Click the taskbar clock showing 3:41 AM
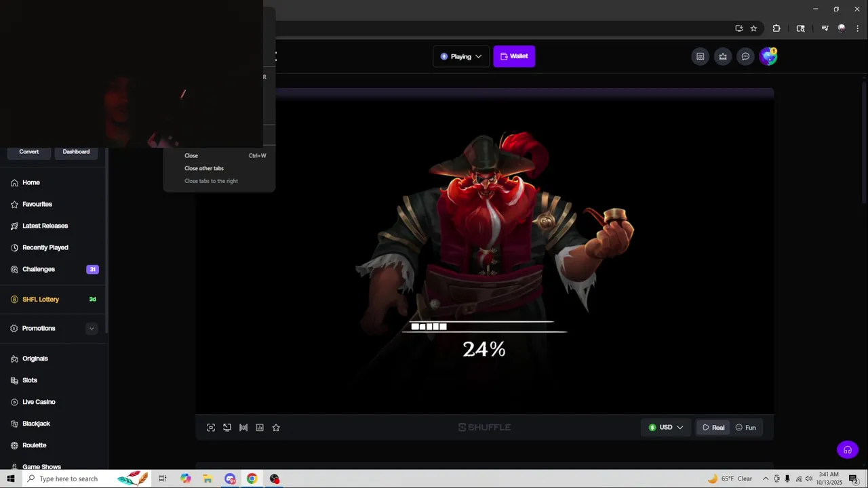The width and height of the screenshot is (868, 488). pyautogui.click(x=829, y=479)
